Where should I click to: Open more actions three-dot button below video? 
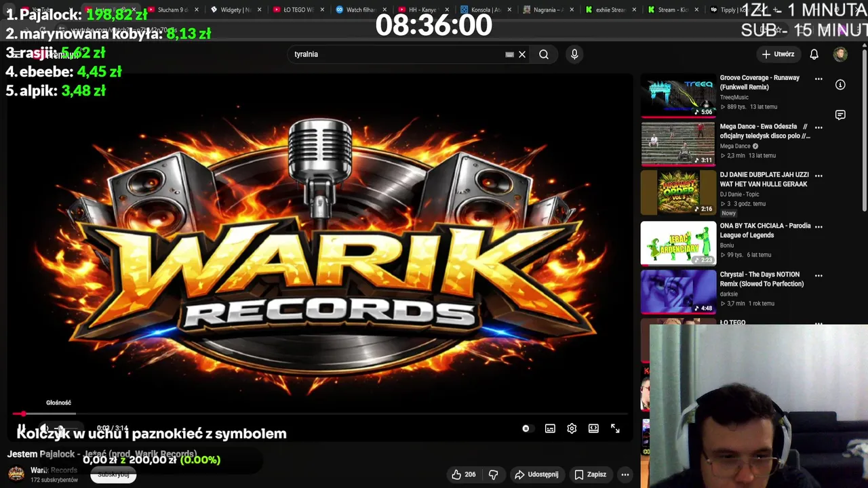tap(625, 474)
